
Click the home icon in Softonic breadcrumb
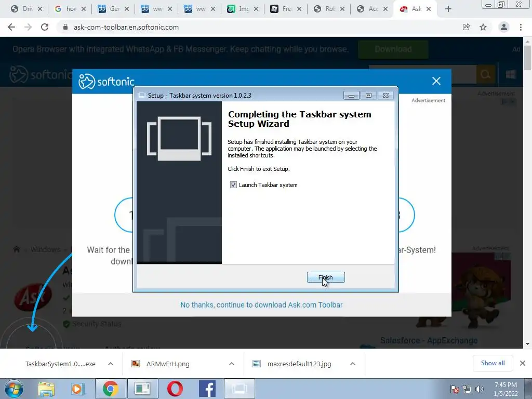(x=17, y=249)
